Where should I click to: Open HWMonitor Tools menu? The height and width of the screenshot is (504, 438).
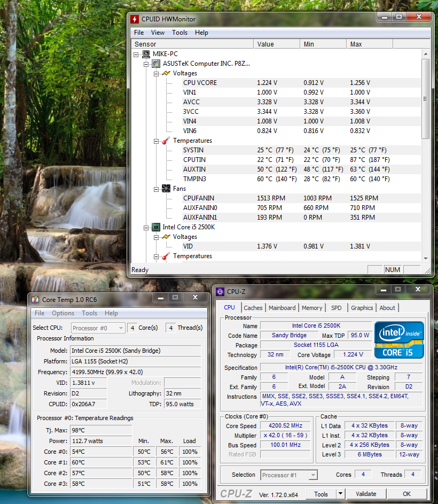pos(179,33)
